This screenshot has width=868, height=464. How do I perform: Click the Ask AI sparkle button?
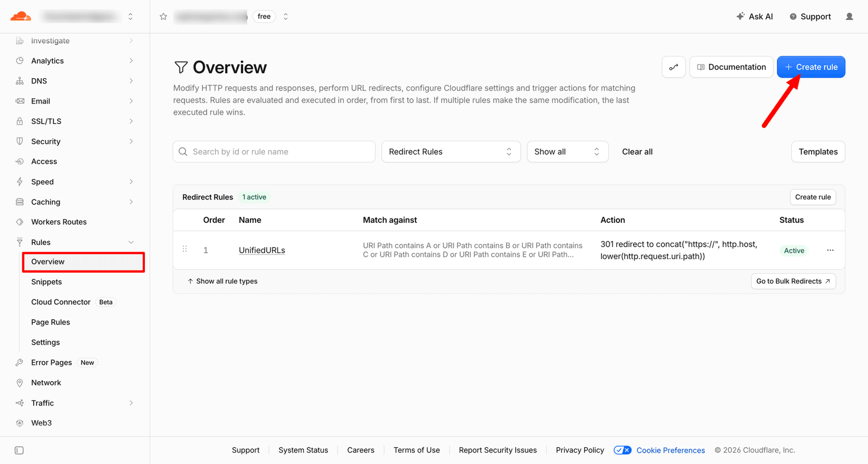(755, 16)
